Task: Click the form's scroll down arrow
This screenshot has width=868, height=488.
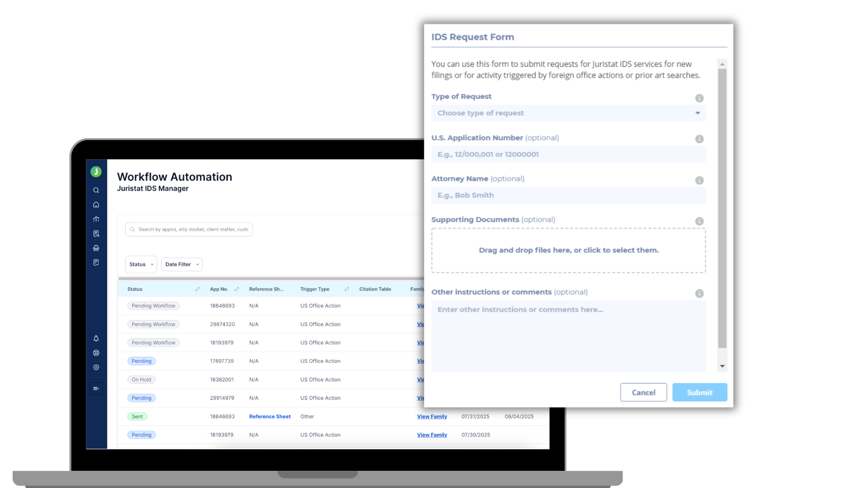Action: pyautogui.click(x=722, y=366)
